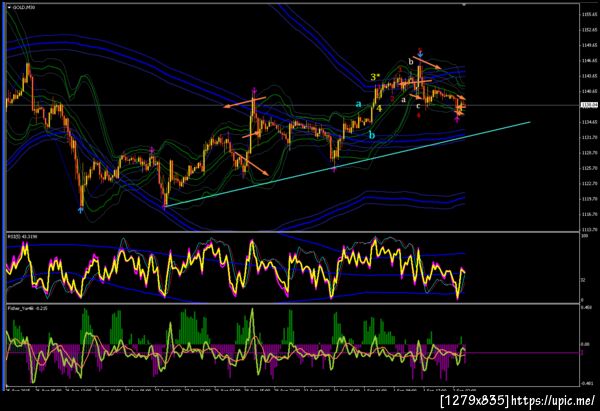Click the 1155.65 price scale label
Viewport: 600px width, 411px height.
[590, 15]
